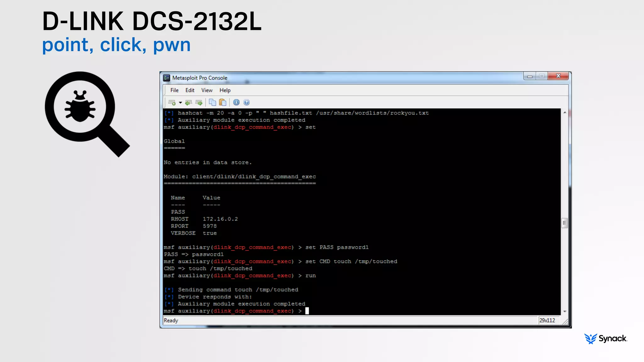Image resolution: width=644 pixels, height=362 pixels.
Task: Click the new tab toolbar icon
Action: click(172, 102)
